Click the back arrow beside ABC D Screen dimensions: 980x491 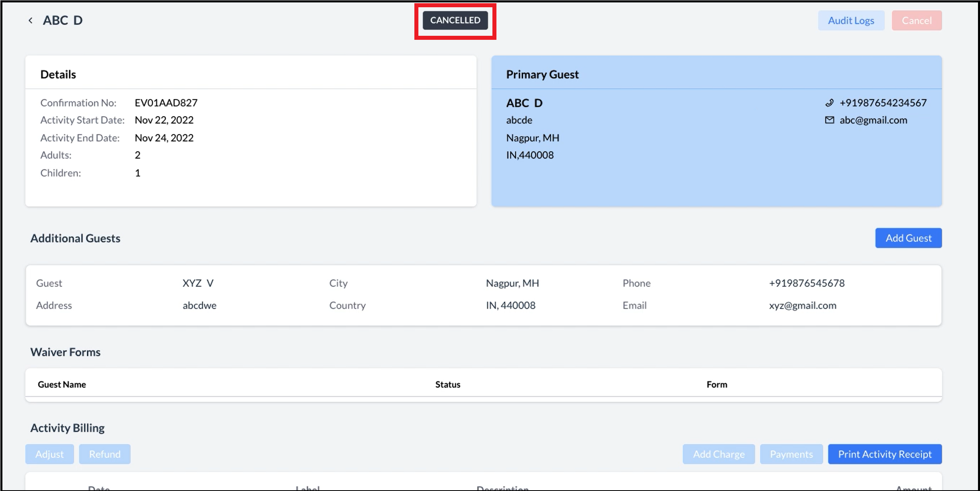pyautogui.click(x=31, y=21)
